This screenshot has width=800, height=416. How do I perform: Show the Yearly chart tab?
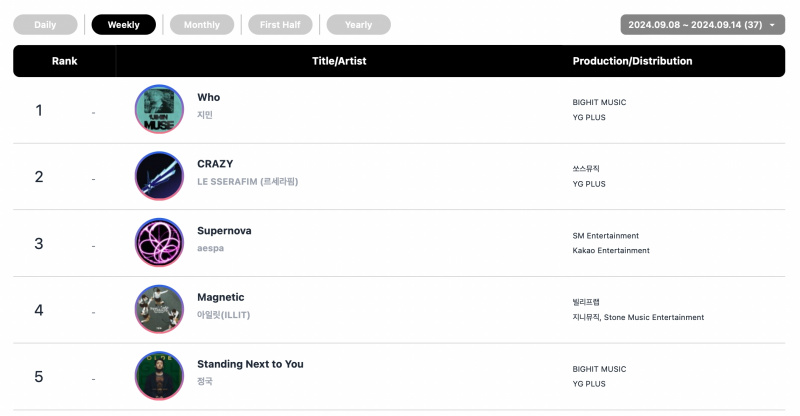[x=359, y=25]
